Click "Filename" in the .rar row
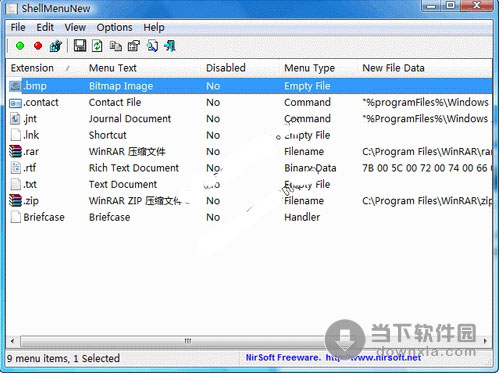Screen dimensions: 500x374 click(x=304, y=151)
